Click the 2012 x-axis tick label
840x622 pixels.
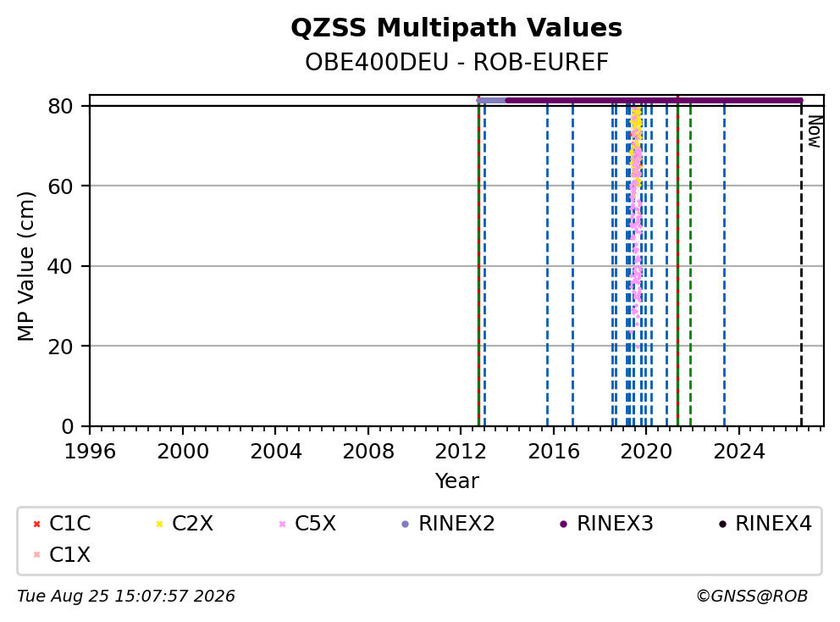(x=461, y=452)
